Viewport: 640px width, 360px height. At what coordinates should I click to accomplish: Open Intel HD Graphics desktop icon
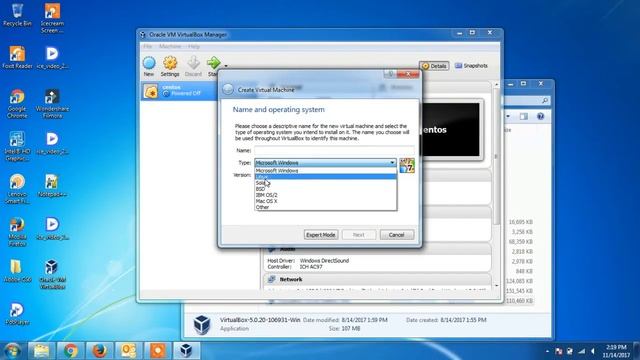17,147
